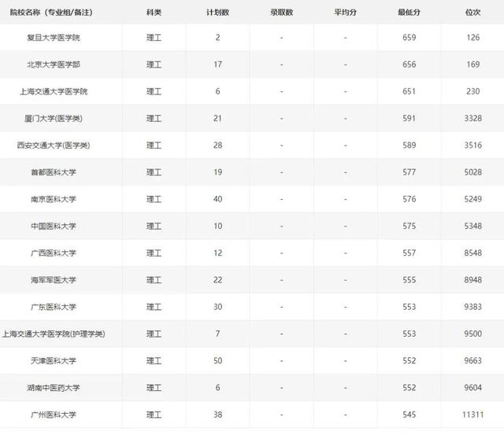The image size is (504, 439).
Task: Select the 广州医科大学 row name
Action: [x=54, y=415]
